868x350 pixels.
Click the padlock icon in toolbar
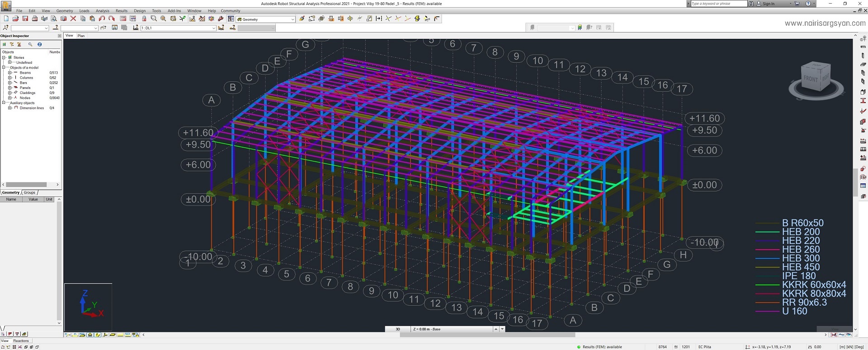(144, 19)
